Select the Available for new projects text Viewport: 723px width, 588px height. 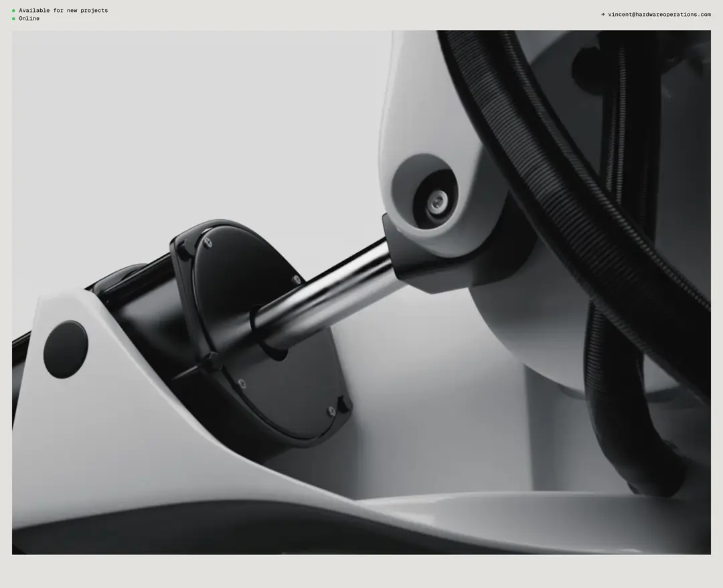(x=63, y=10)
